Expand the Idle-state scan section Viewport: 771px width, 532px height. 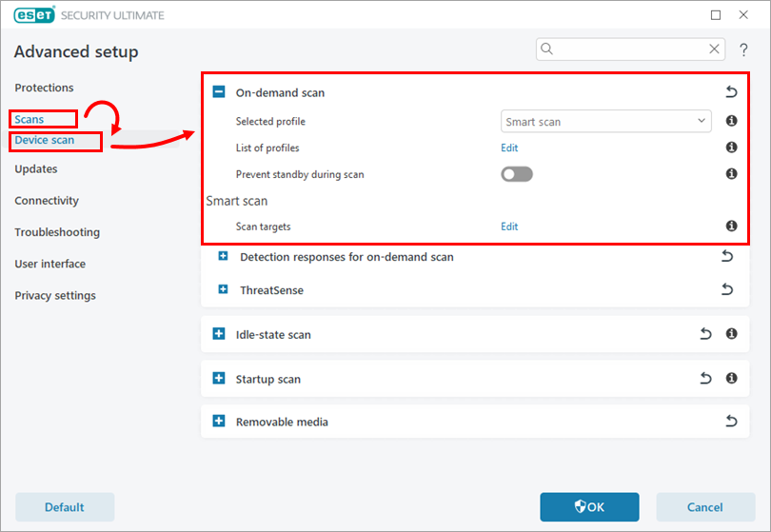[218, 334]
